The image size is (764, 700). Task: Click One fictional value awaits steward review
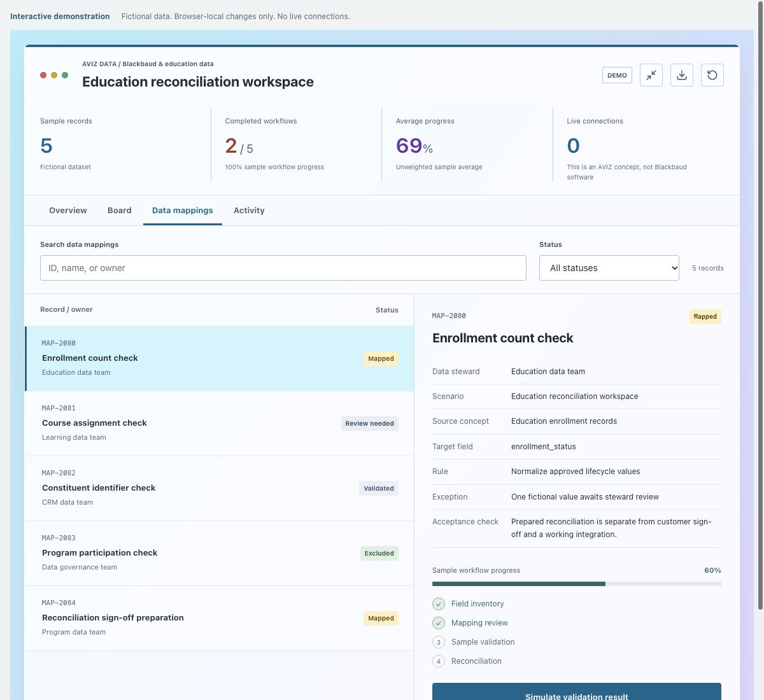coord(585,497)
